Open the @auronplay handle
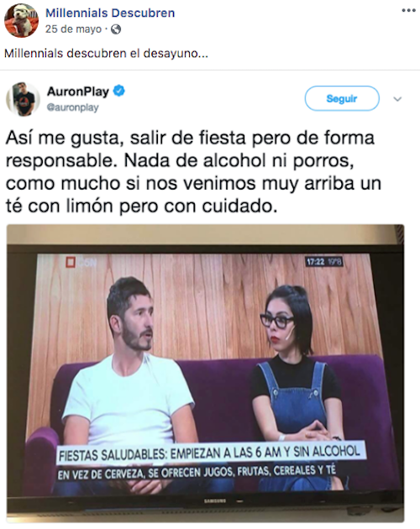 tap(72, 107)
